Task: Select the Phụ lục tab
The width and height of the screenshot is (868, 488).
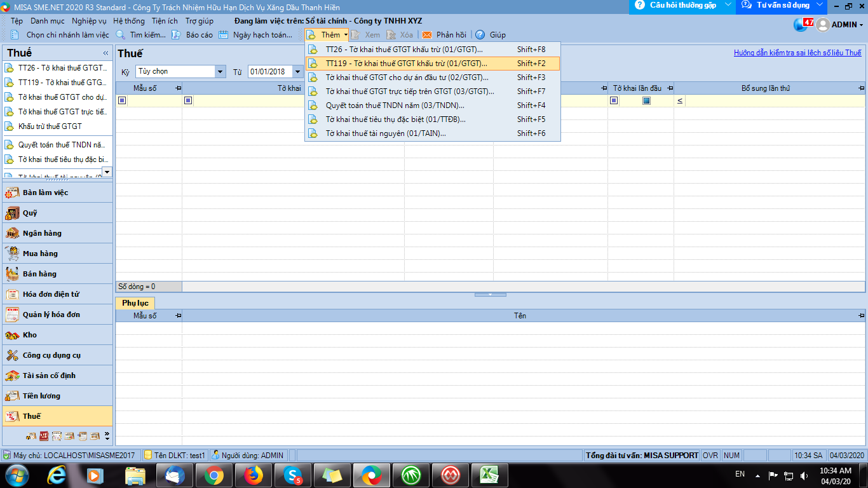Action: [x=135, y=303]
